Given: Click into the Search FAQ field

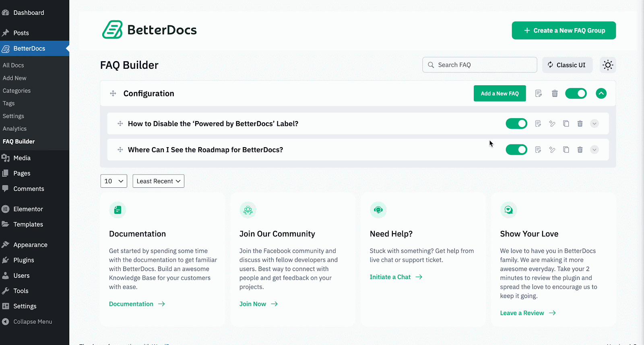Looking at the screenshot, I should [480, 65].
